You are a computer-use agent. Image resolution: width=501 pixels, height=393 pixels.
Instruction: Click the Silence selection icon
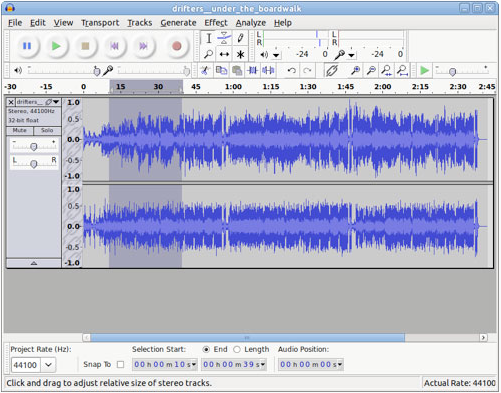coord(268,70)
